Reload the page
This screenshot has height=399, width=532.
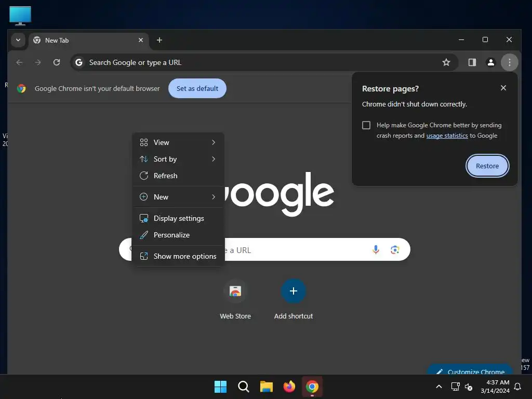pyautogui.click(x=57, y=62)
